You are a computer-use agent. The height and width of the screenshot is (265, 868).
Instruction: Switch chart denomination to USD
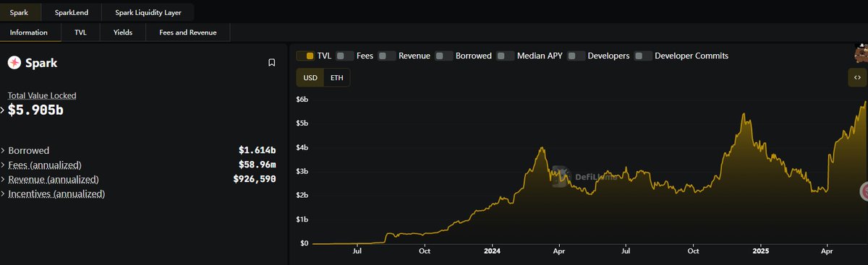pyautogui.click(x=310, y=78)
